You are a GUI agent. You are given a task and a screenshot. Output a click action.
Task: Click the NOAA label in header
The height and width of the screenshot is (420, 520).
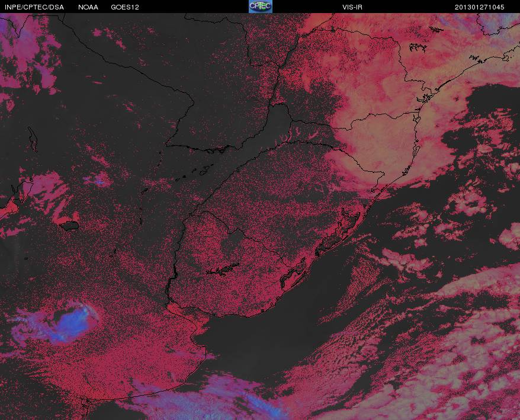click(x=88, y=7)
